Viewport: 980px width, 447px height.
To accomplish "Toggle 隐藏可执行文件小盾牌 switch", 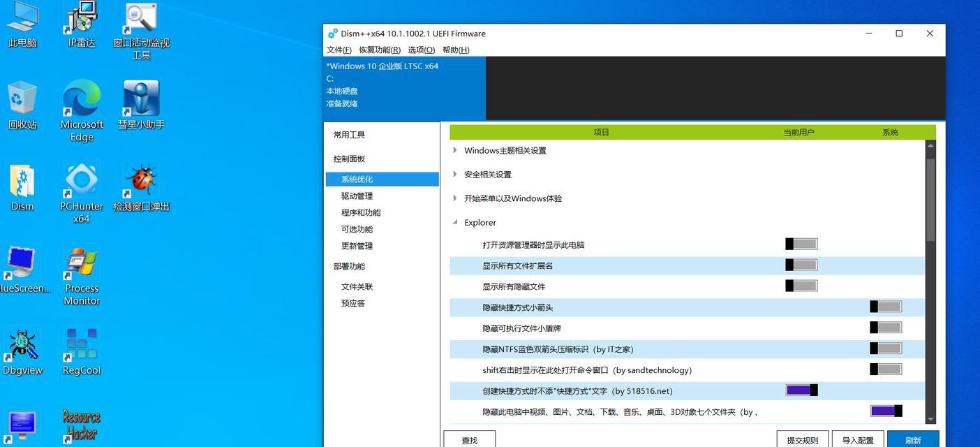I will click(886, 328).
